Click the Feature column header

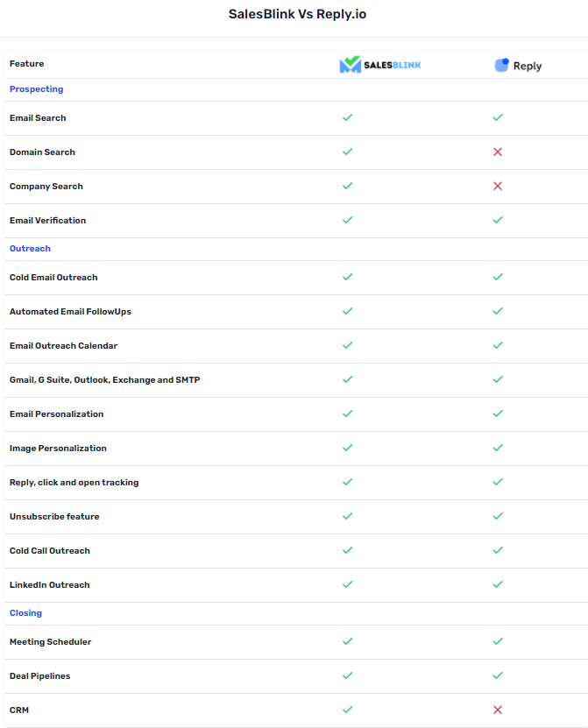(x=27, y=64)
